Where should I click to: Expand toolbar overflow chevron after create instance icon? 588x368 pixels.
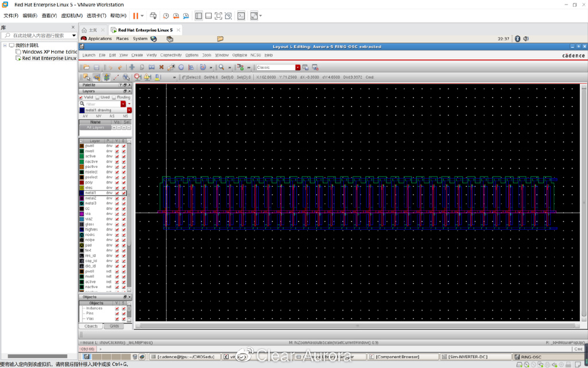(x=249, y=68)
